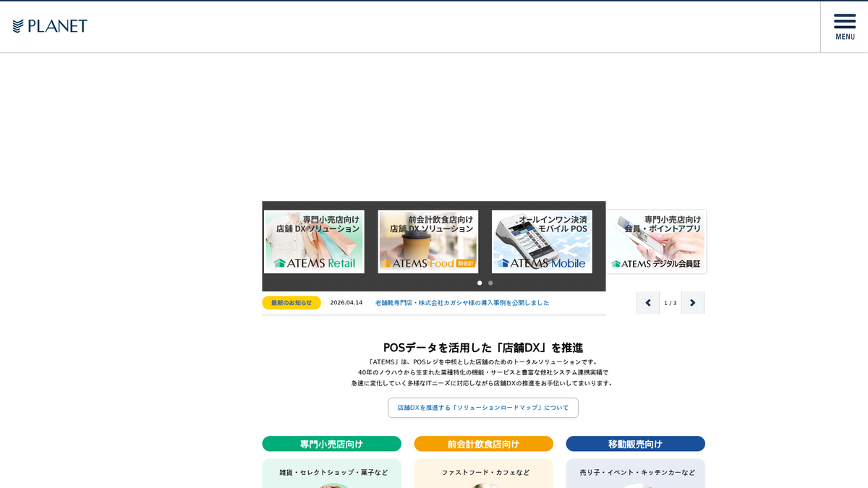Open the ファストフード・カフェなど card
This screenshot has height=488, width=868.
pos(484,474)
